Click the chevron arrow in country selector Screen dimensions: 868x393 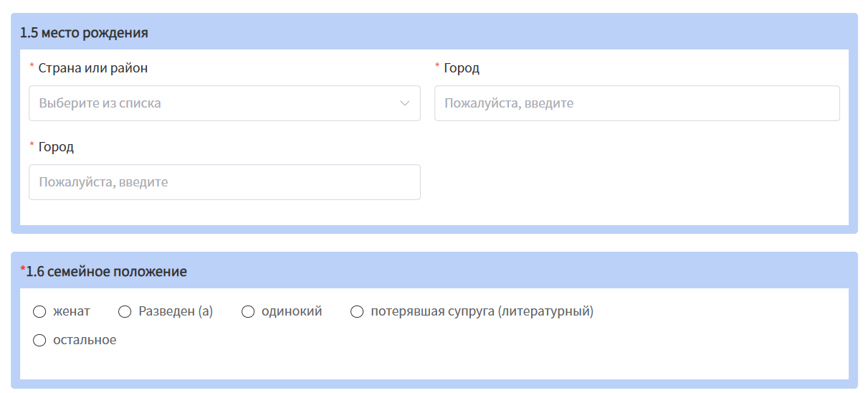(x=404, y=103)
